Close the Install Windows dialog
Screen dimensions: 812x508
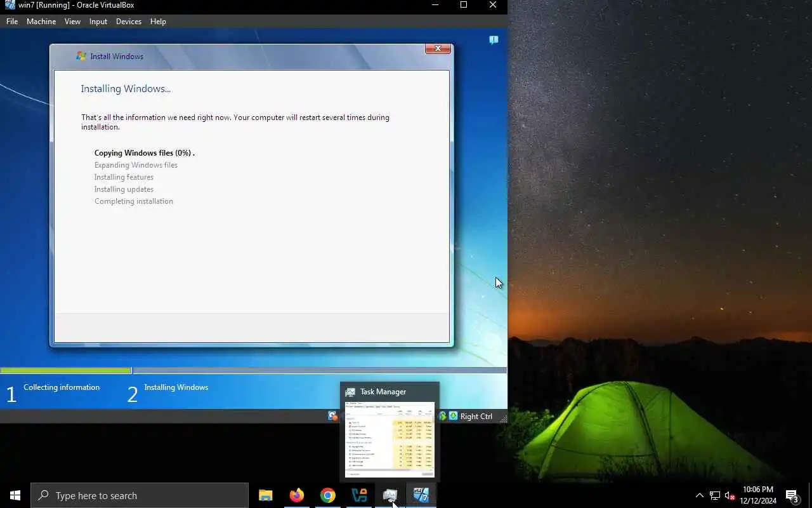click(x=438, y=48)
